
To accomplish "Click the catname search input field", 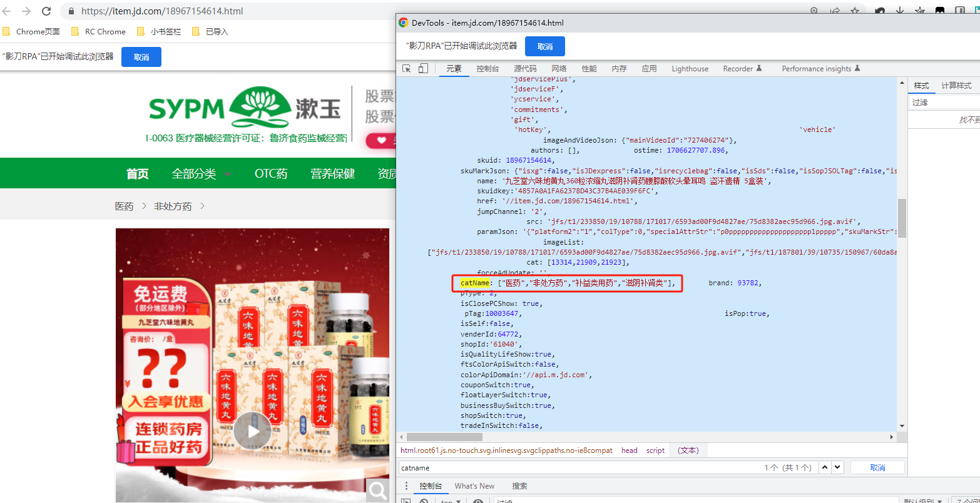I will point(579,467).
